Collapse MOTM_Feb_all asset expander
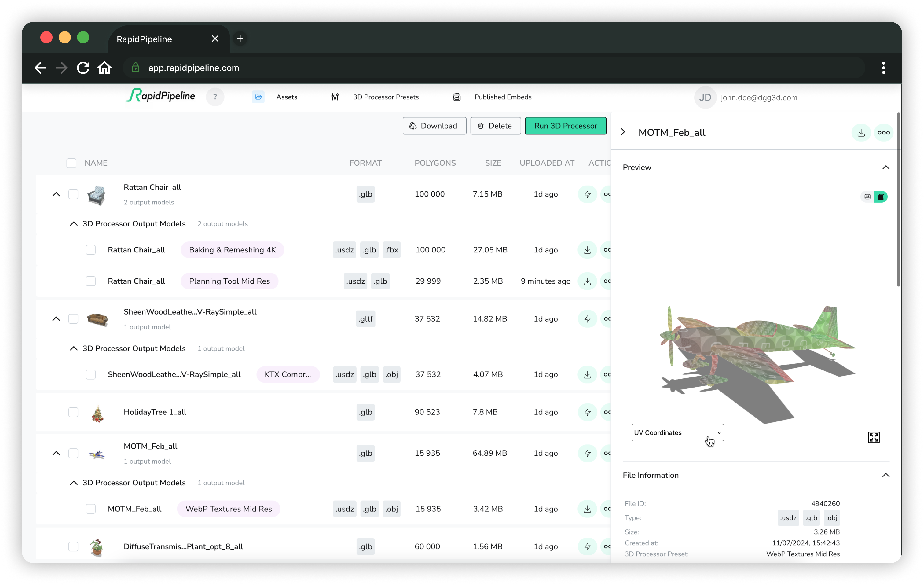Screen dimensions: 924x585 pyautogui.click(x=56, y=453)
